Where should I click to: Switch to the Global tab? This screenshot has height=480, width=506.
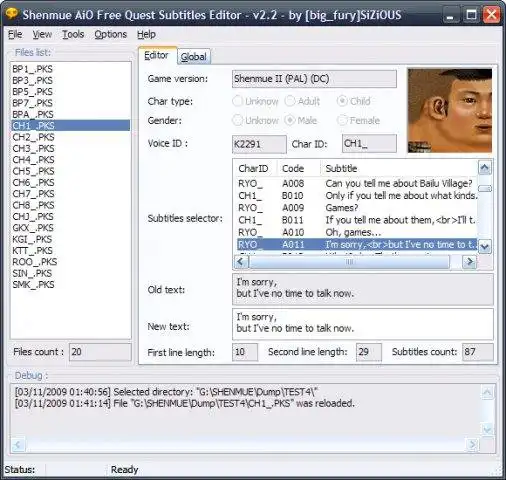coord(194,57)
